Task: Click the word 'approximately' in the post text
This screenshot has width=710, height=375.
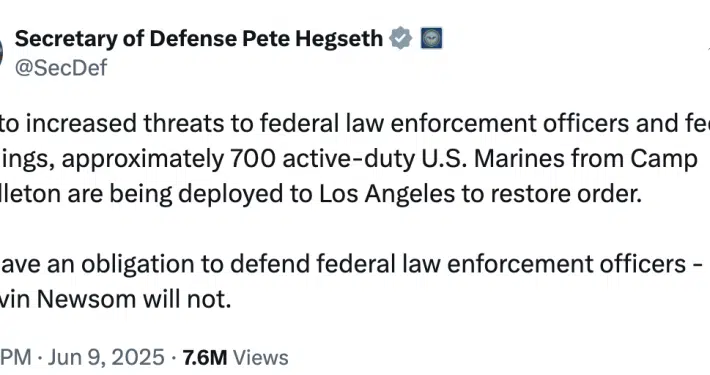Action: point(143,159)
